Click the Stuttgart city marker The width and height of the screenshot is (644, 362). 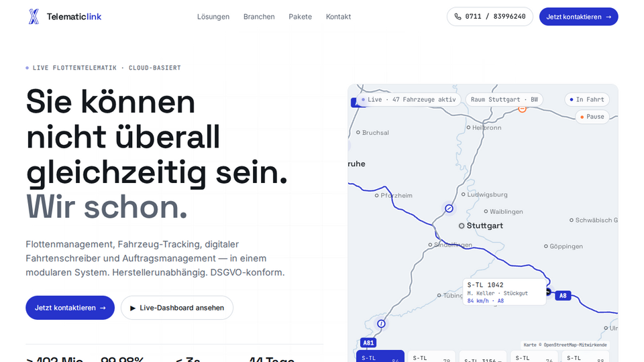coord(462,226)
